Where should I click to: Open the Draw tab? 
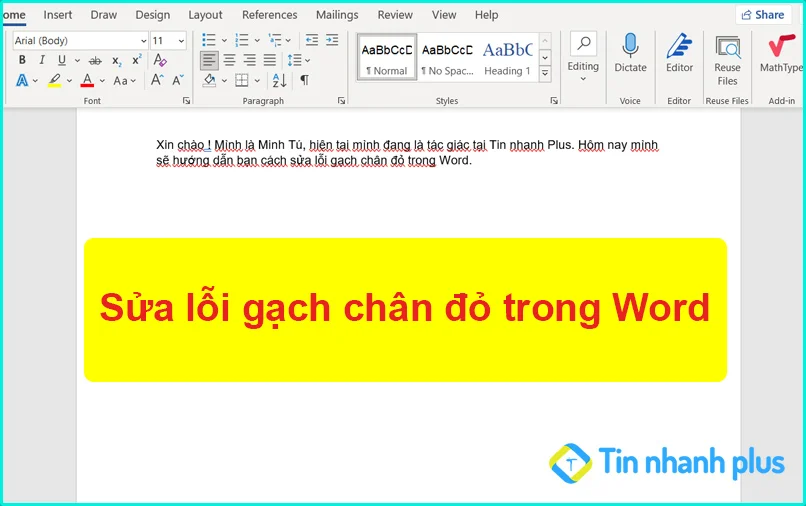point(103,15)
